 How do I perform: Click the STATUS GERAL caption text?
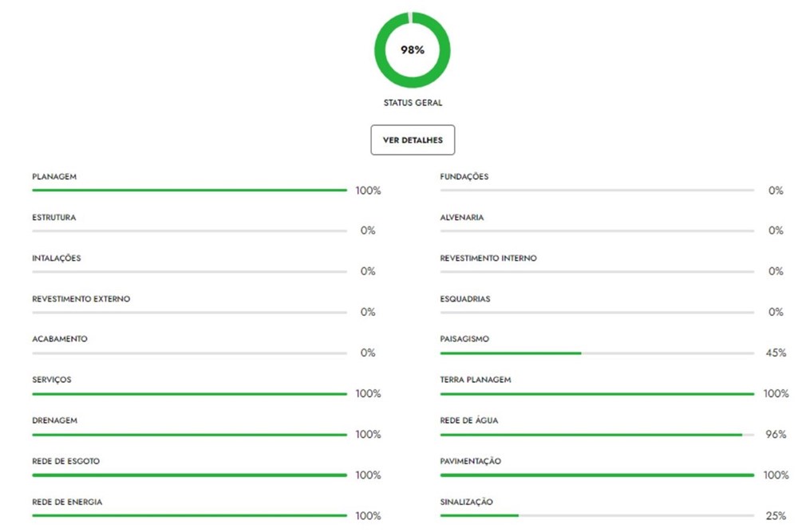[x=413, y=103]
